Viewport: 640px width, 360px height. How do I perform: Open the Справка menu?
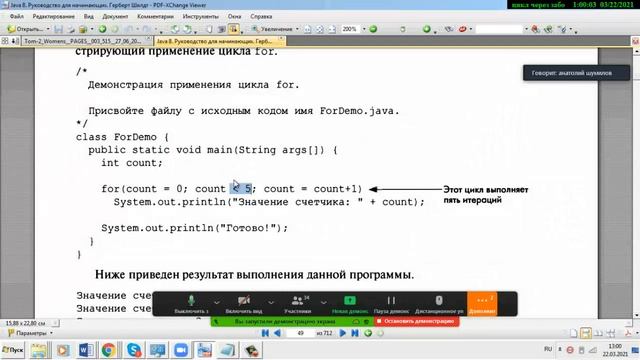[x=261, y=16]
